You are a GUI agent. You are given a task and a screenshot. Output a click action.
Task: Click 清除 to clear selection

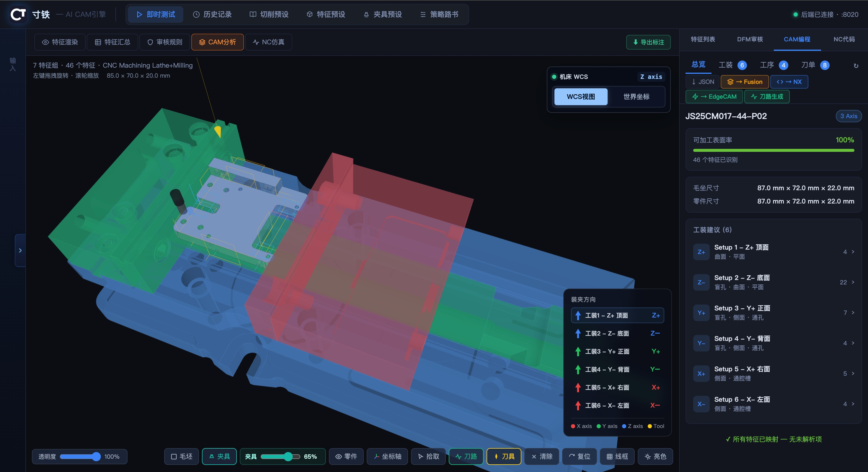coord(542,456)
